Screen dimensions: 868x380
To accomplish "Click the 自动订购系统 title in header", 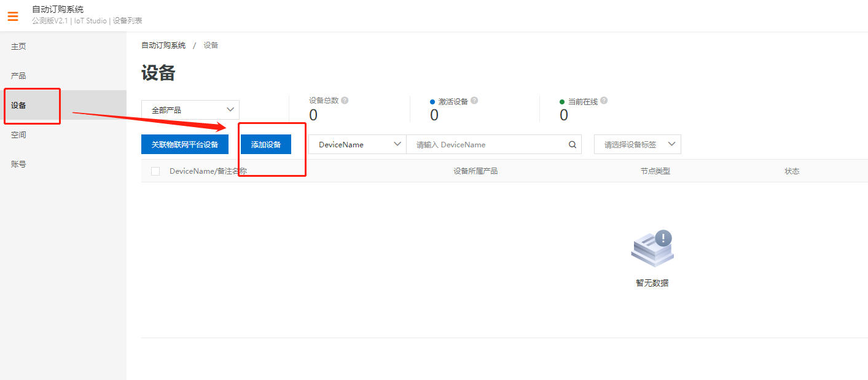I will click(x=58, y=9).
